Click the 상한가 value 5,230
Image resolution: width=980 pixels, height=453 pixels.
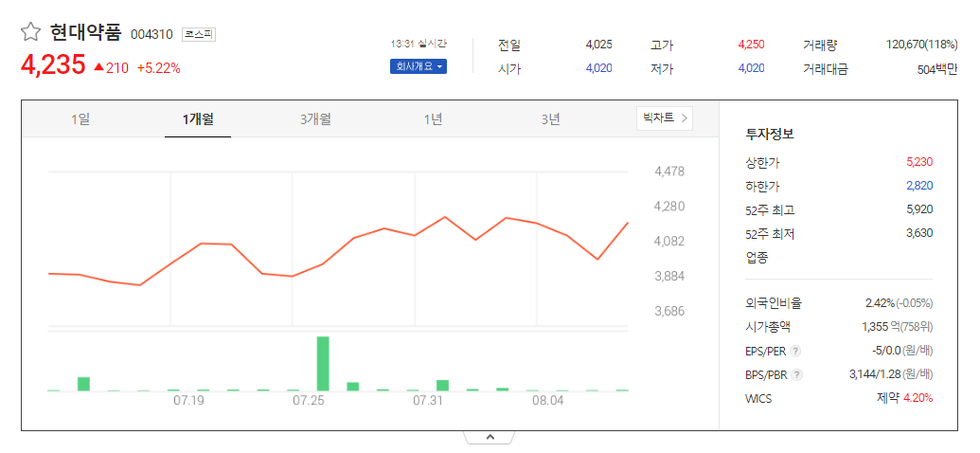919,163
